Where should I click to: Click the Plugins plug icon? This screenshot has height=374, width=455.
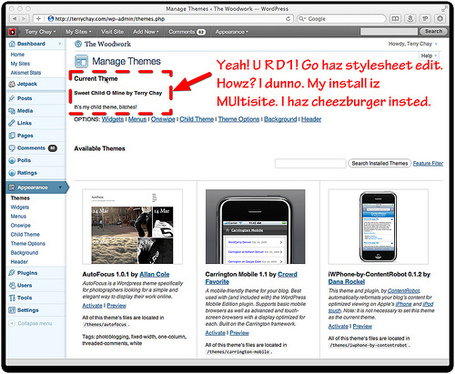[x=12, y=273]
